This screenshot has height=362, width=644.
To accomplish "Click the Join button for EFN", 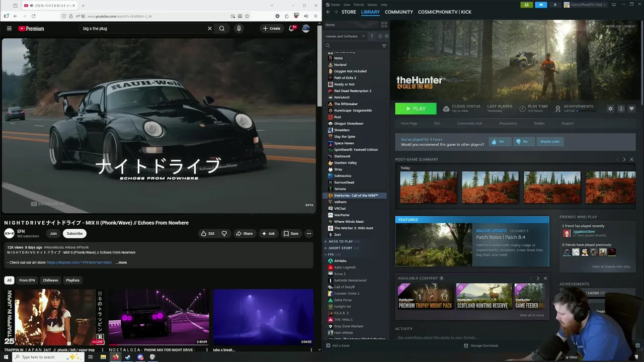I will [53, 233].
